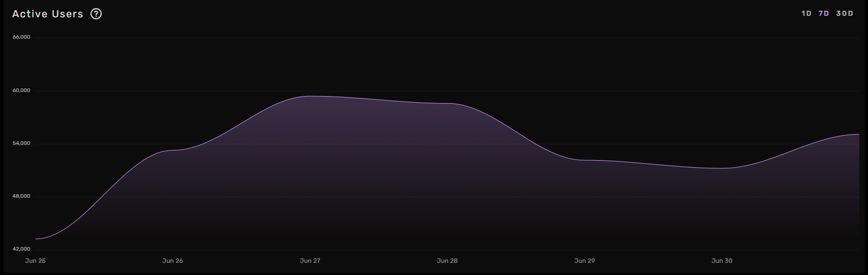Select the Jun 28 date label
Image resolution: width=868 pixels, height=275 pixels.
pos(447,261)
